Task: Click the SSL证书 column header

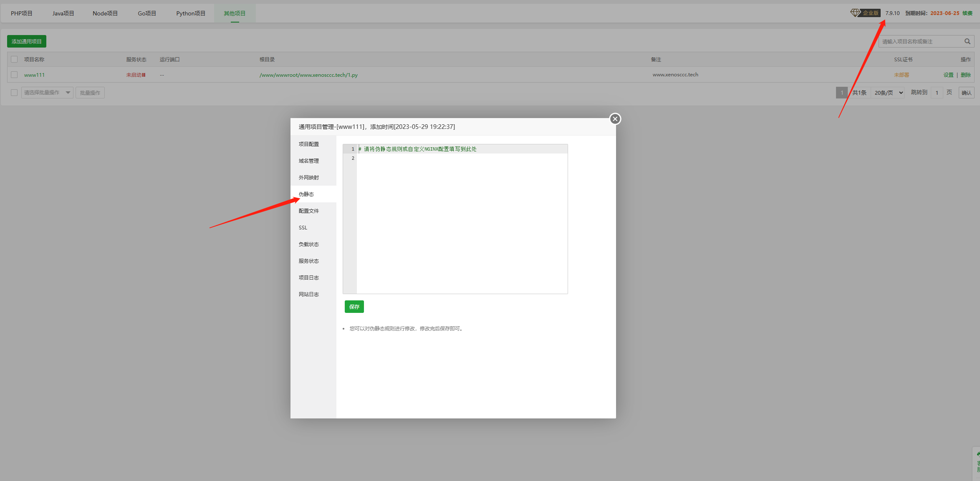Action: pos(903,60)
